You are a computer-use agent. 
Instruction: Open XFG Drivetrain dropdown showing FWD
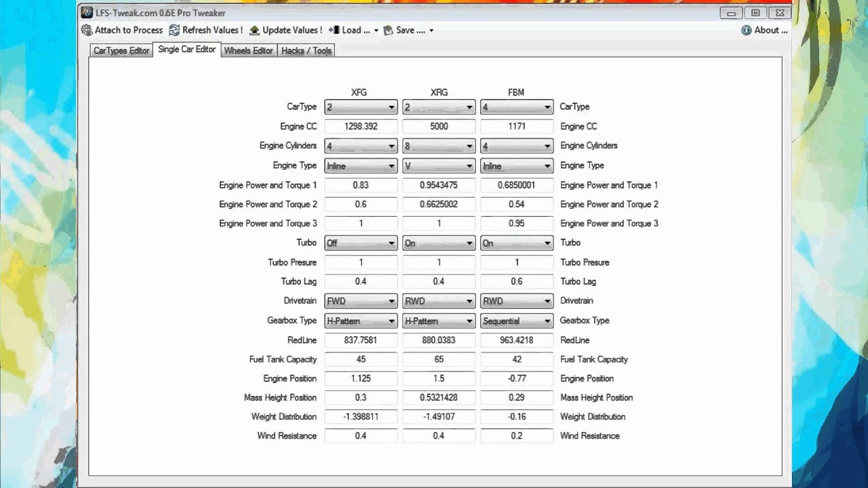pos(361,301)
